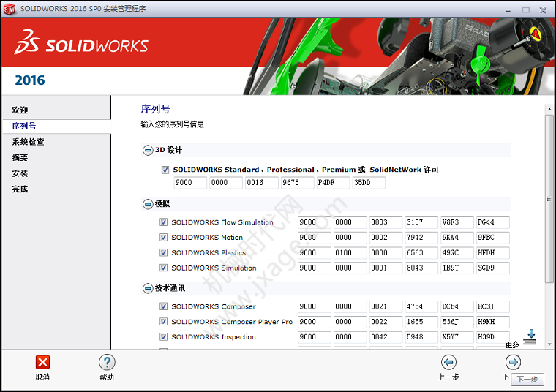Click Flow Simulation field containing 3107
Viewport: 556px width, 392px height.
tap(421, 222)
